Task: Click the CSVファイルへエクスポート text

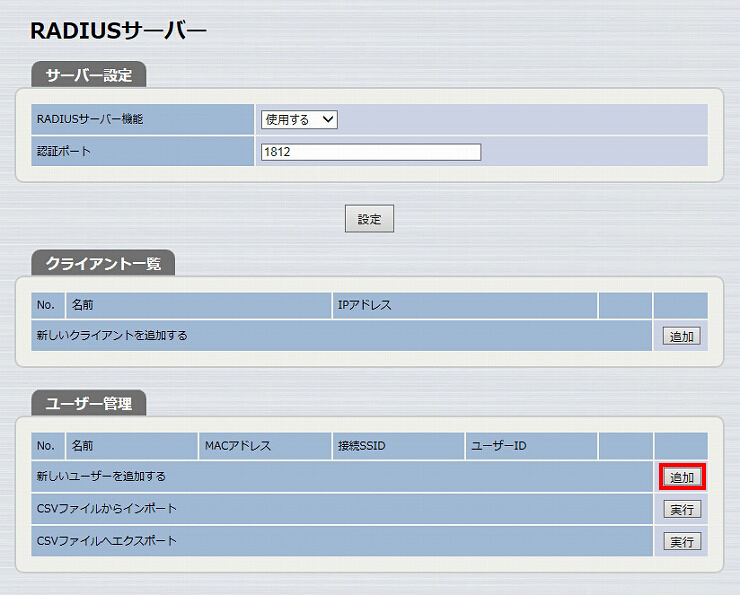Action: tap(107, 540)
